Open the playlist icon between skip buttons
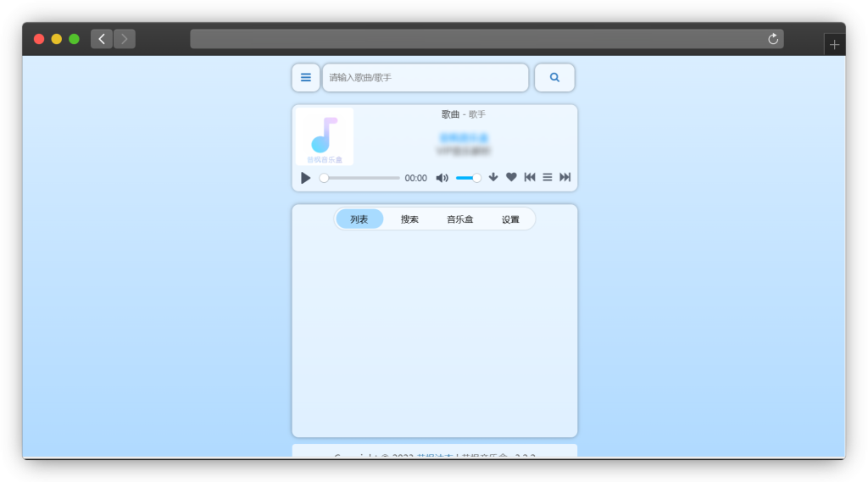Screen dimensions: 868x482 [x=548, y=177]
